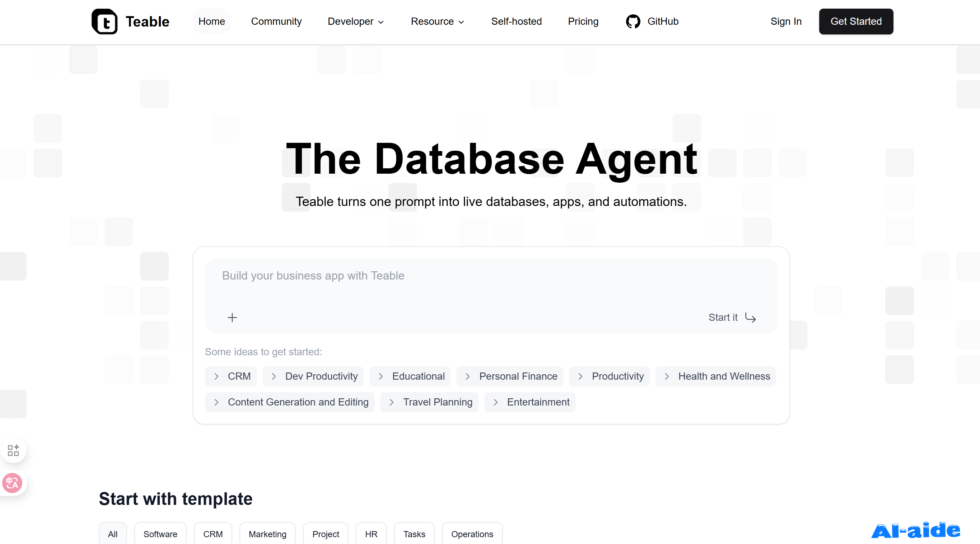Image resolution: width=980 pixels, height=544 pixels.
Task: Click the Start it arrow icon
Action: pos(750,317)
